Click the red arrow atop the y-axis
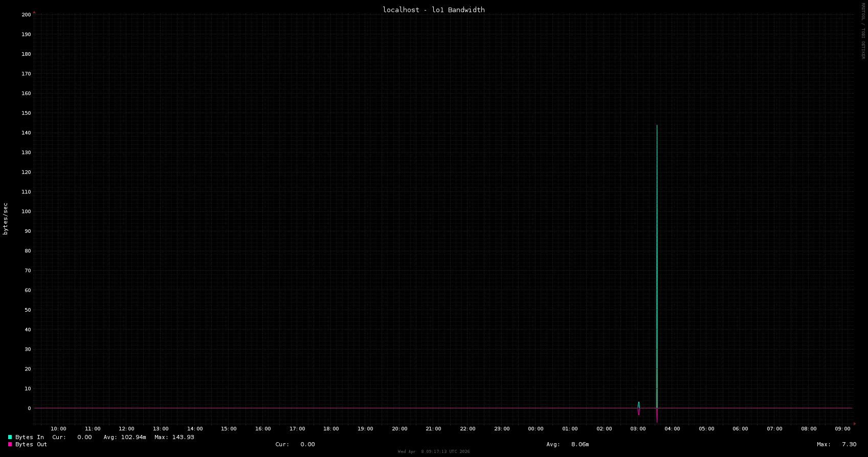The image size is (868, 457). pyautogui.click(x=34, y=12)
